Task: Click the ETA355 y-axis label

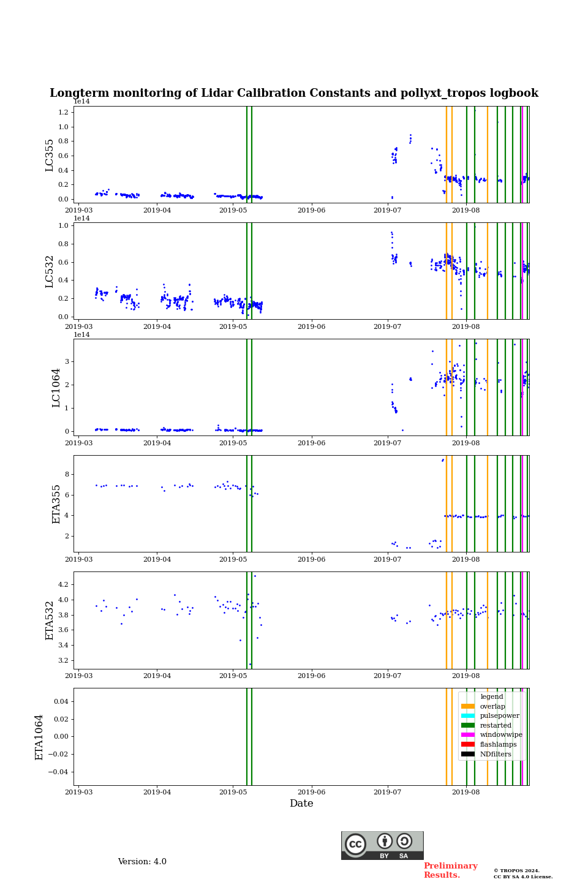Action: coord(56,504)
